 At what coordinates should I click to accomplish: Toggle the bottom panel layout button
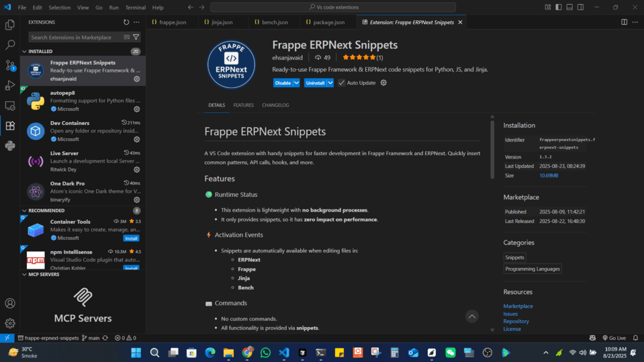tap(568, 7)
